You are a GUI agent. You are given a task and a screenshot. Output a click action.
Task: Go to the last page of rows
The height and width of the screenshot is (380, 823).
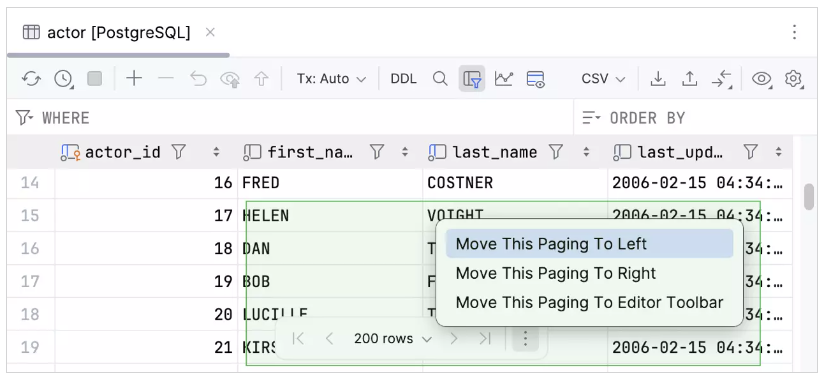coord(485,339)
